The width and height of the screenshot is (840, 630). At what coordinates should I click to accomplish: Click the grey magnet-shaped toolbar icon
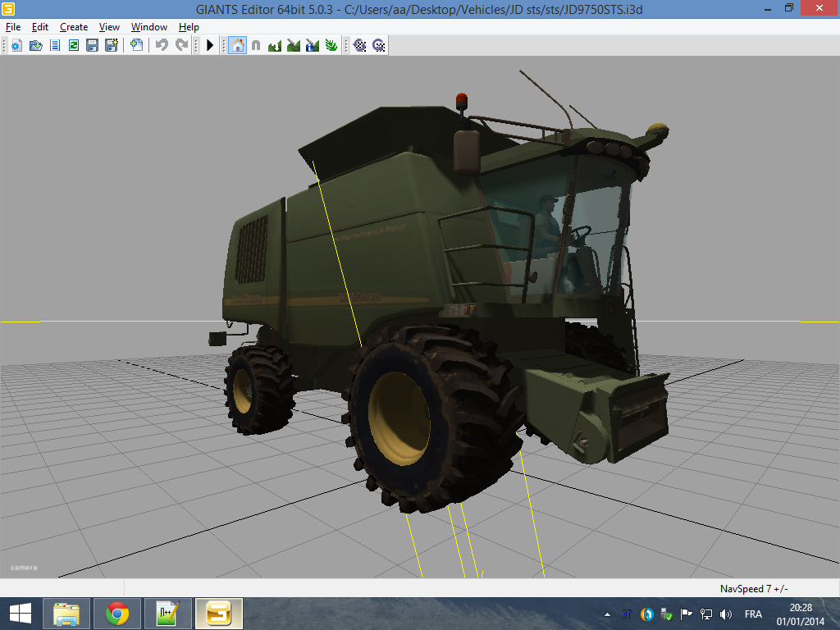(256, 46)
